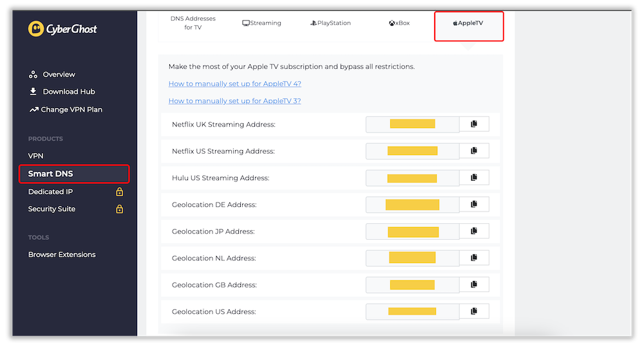Image resolution: width=644 pixels, height=346 pixels.
Task: Click the Dedicated IP lock icon
Action: pos(120,192)
